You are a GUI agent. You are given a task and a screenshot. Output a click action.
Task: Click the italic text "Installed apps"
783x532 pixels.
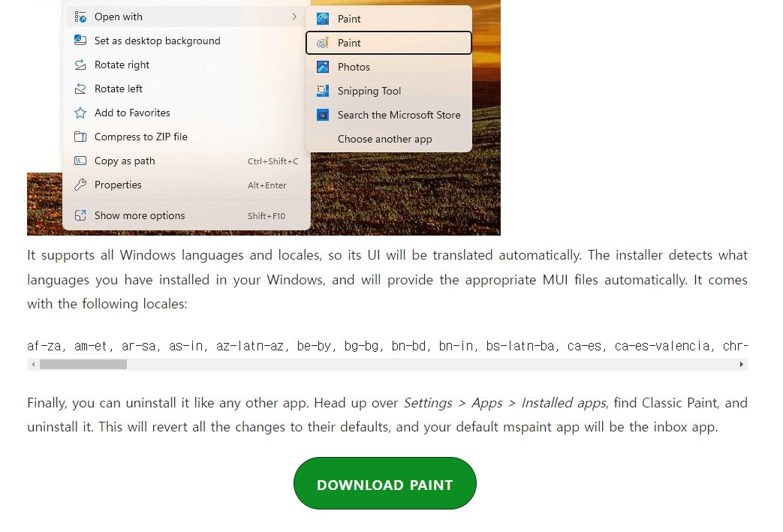[564, 403]
